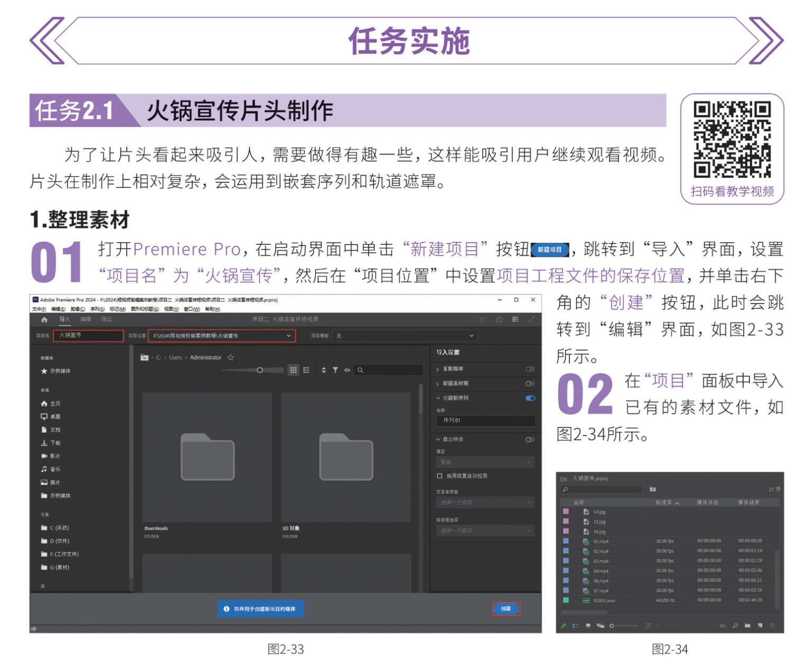The width and height of the screenshot is (812, 668).
Task: Switch to grid view in media browser
Action: [293, 370]
